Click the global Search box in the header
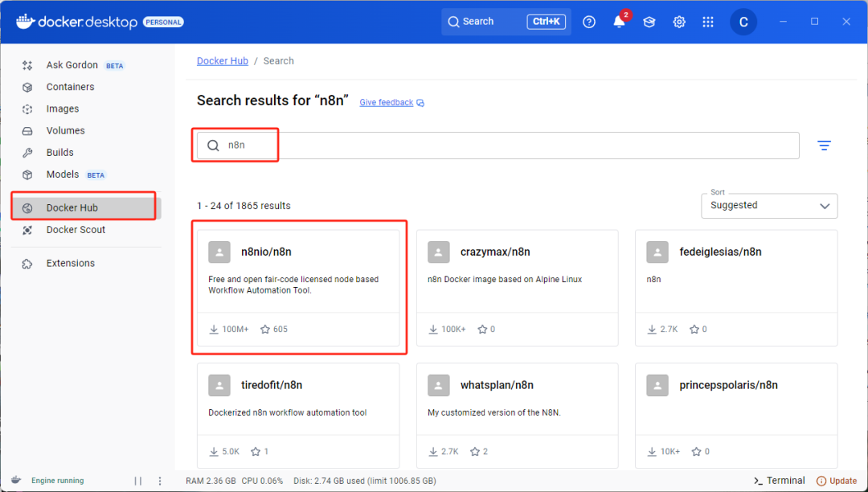This screenshot has height=492, width=868. click(x=506, y=22)
